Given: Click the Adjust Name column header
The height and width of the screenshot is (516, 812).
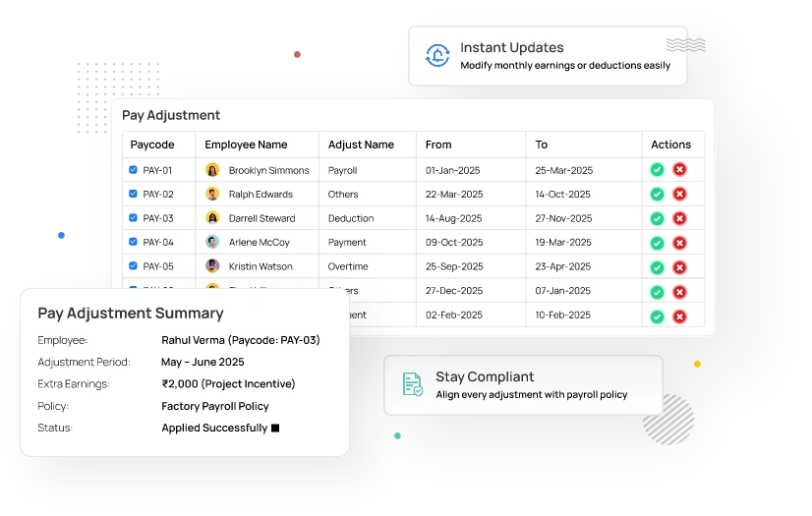Looking at the screenshot, I should pyautogui.click(x=361, y=144).
